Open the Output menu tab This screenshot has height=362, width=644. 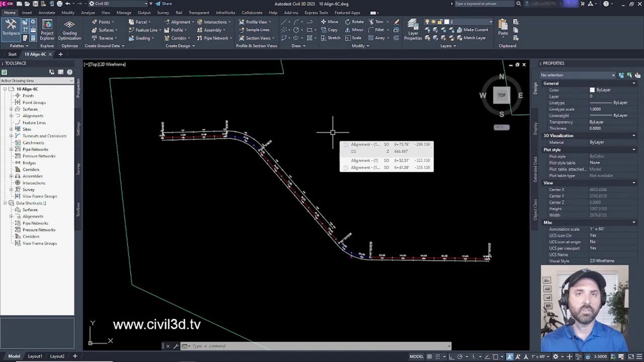pyautogui.click(x=144, y=13)
